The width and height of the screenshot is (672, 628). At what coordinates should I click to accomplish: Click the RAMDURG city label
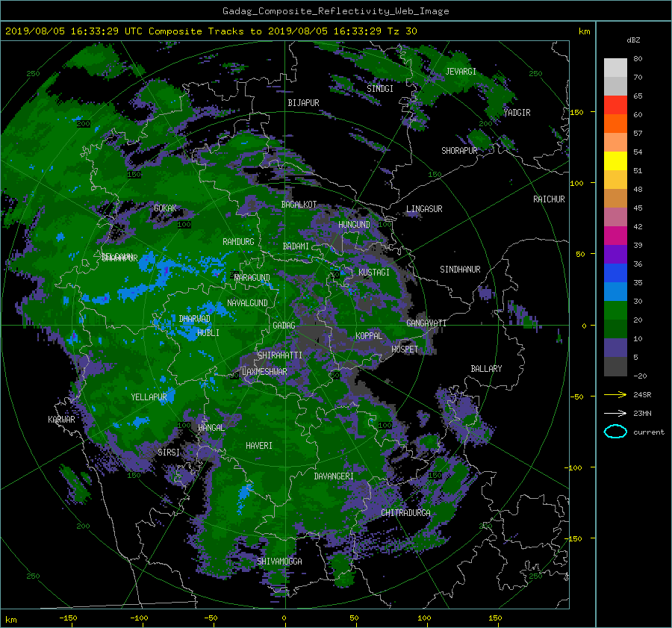[238, 242]
